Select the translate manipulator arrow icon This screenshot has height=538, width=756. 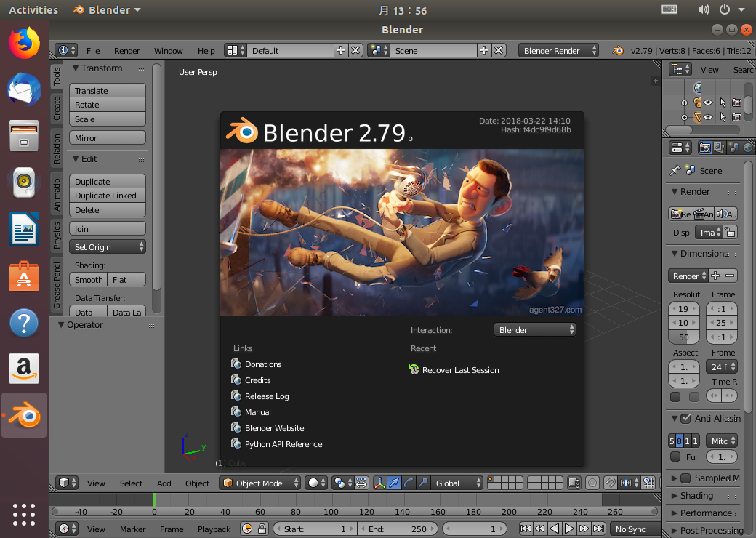coord(394,483)
